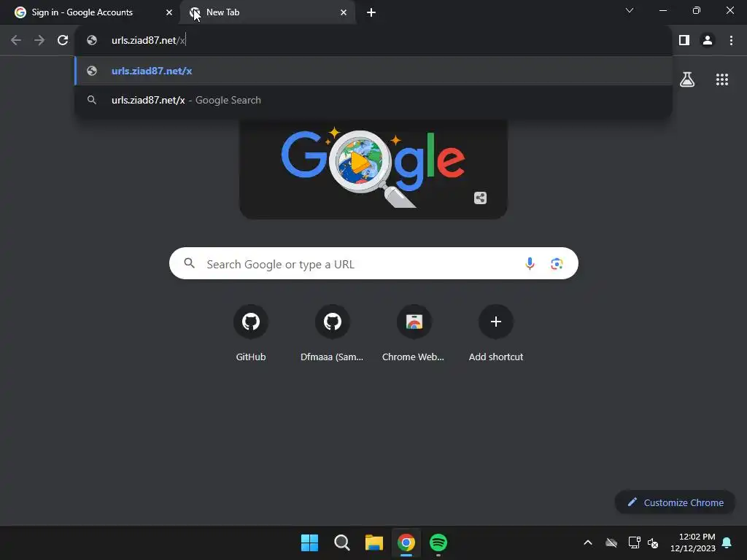747x560 pixels.
Task: Choose the urls.ziad87.net/x URL suggestion
Action: pyautogui.click(x=373, y=71)
